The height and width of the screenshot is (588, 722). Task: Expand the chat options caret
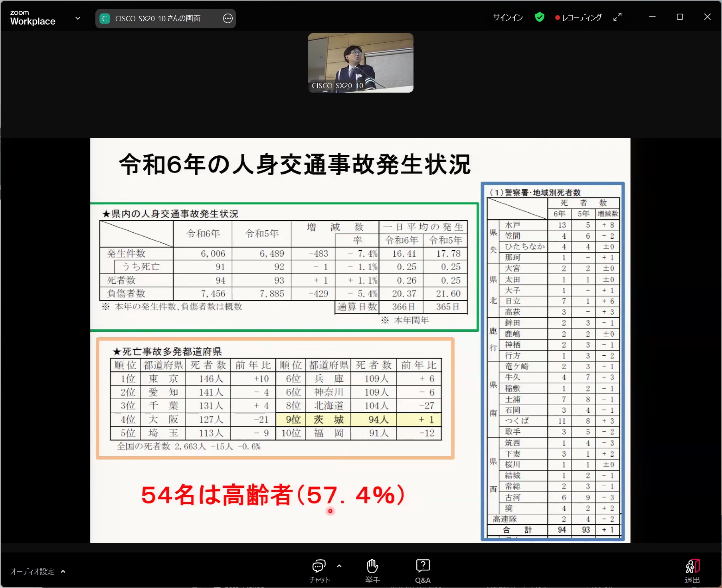click(x=339, y=566)
